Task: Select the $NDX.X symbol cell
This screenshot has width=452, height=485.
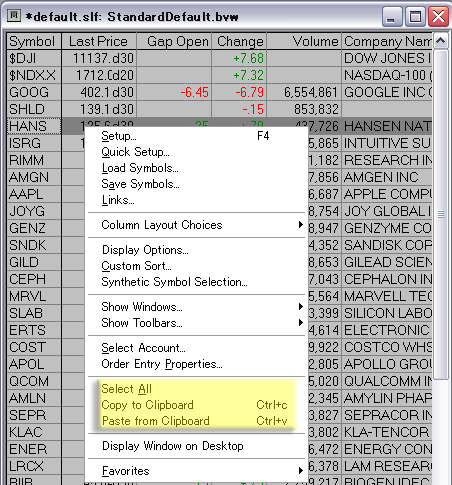Action: (x=34, y=76)
